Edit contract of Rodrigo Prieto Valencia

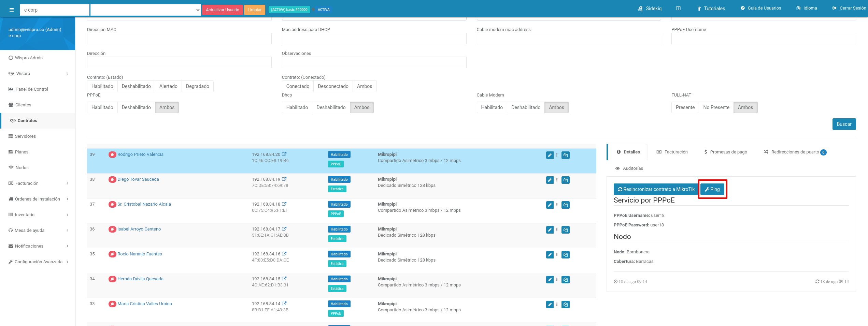[x=550, y=155]
